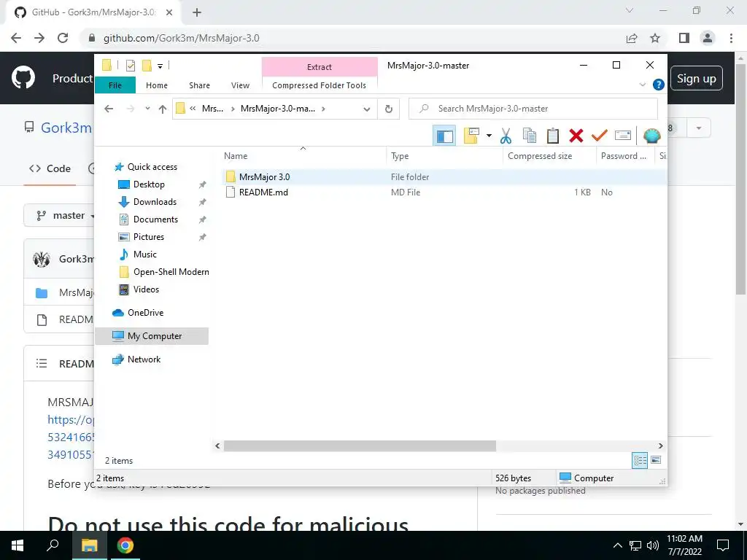Click the orange checkmark Properties icon
The height and width of the screenshot is (560, 747).
tap(600, 136)
